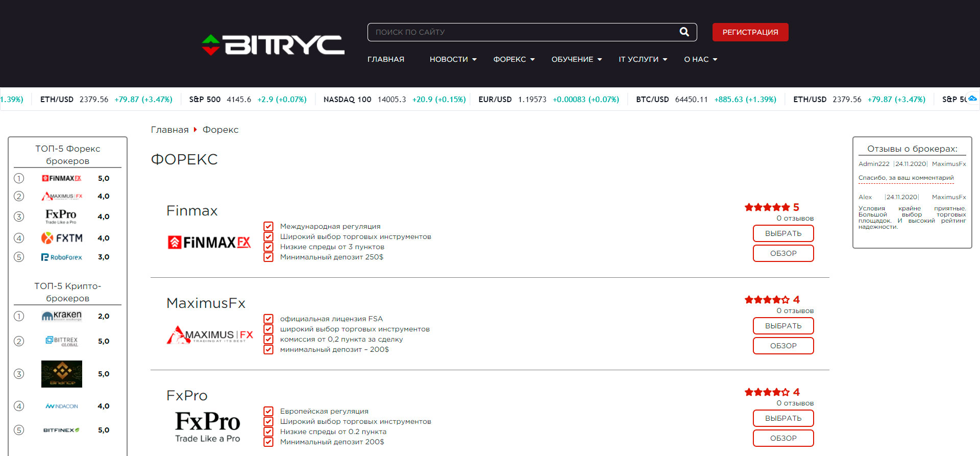Click checkbox beside 'официальная лицензия FSA'

pyautogui.click(x=268, y=319)
